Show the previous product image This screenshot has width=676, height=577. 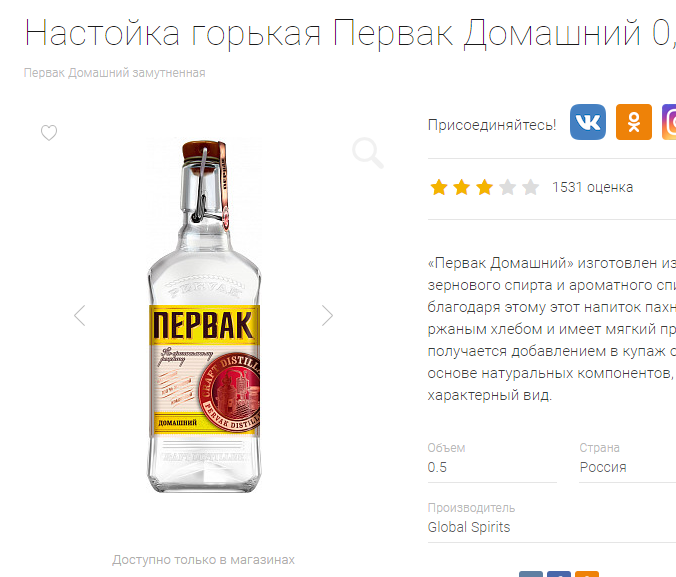tap(80, 316)
